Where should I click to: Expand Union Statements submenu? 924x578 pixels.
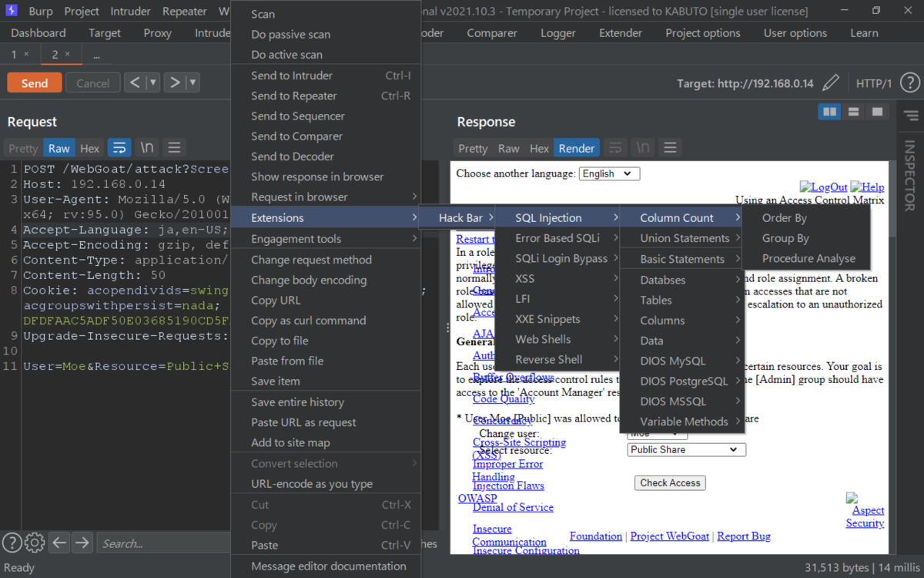point(681,238)
